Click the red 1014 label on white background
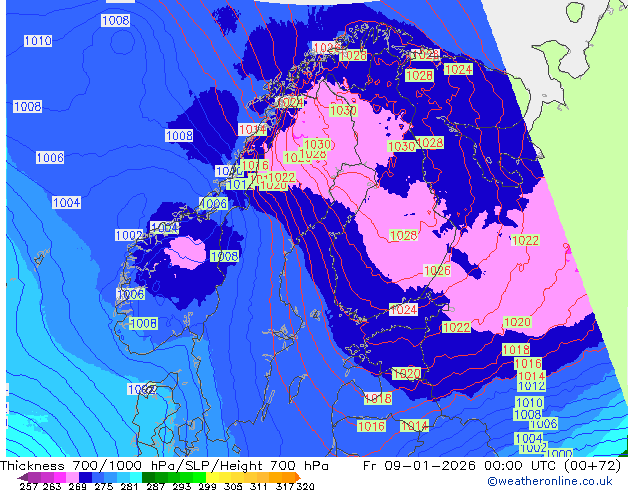The height and width of the screenshot is (490, 634). point(252,129)
